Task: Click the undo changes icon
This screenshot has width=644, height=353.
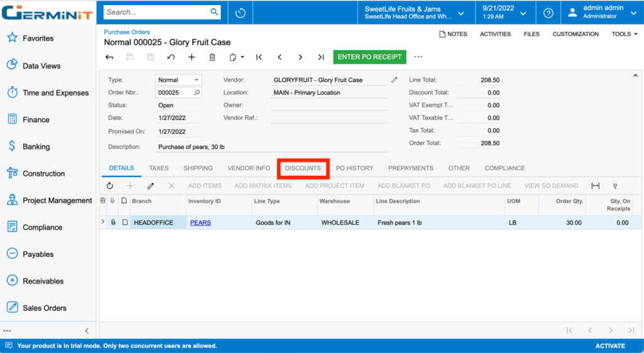Action: click(171, 57)
